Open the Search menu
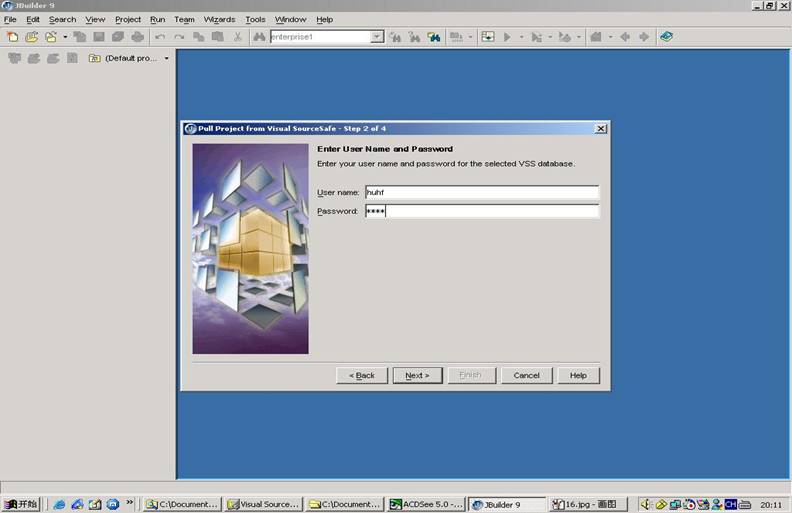 (63, 20)
